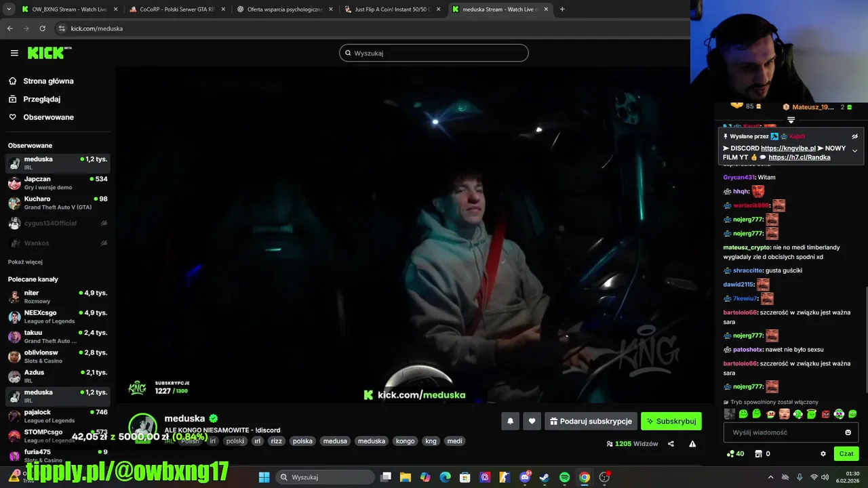Open the chat shop icon showing 0
868x488 pixels.
coord(763,453)
